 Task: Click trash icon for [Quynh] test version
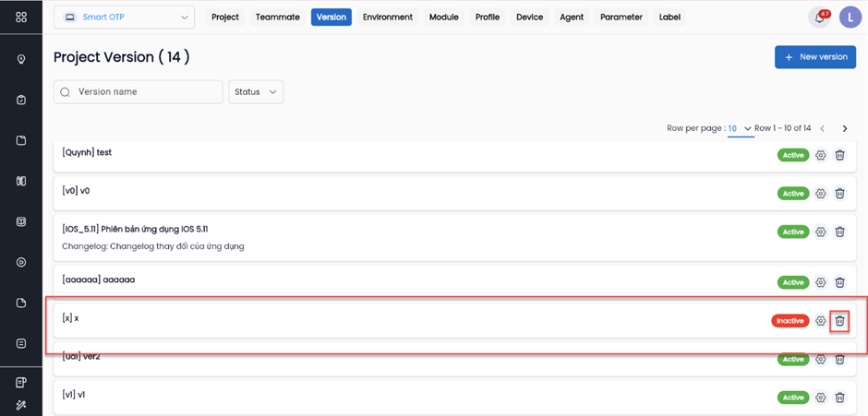coord(839,155)
